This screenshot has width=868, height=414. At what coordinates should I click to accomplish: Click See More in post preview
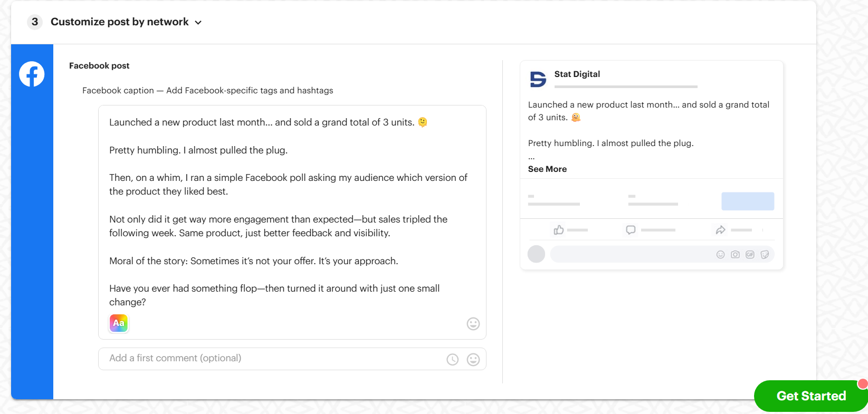click(547, 169)
